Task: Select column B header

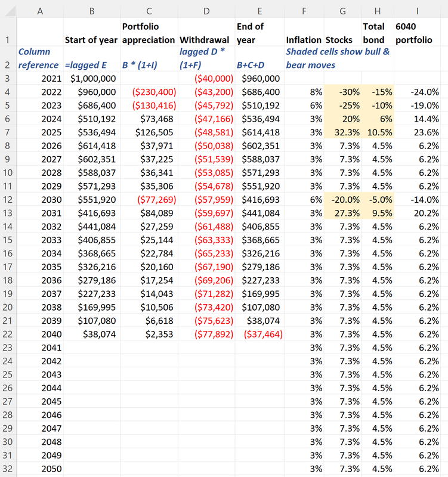Action: [x=92, y=11]
